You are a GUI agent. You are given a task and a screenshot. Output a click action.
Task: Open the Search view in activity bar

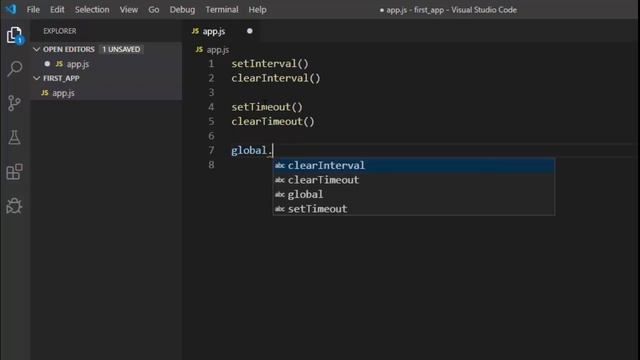point(15,69)
